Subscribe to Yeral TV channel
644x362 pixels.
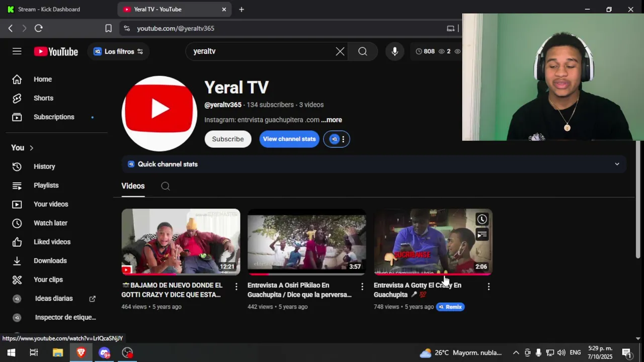(228, 139)
